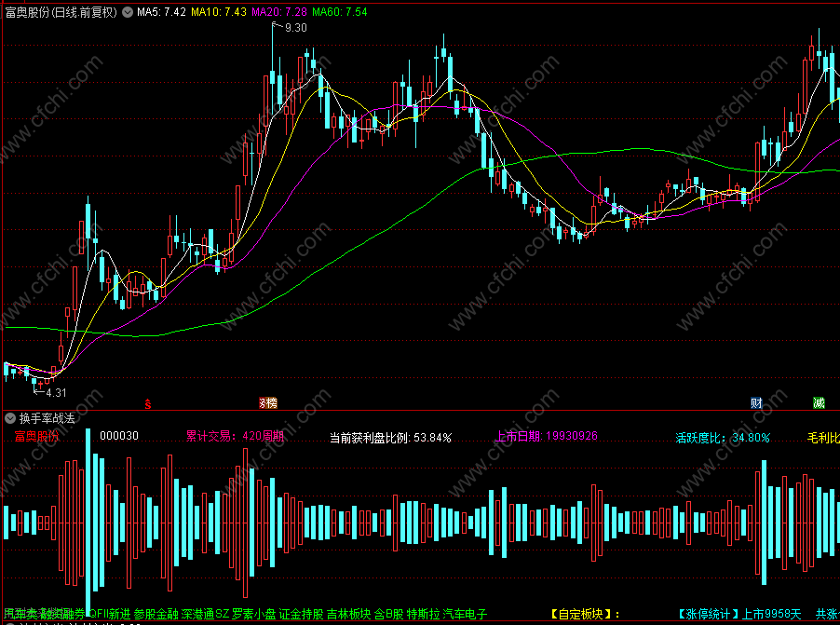Select the MA20: 7.28 label
Screen dimensions: 840x625
(279, 12)
